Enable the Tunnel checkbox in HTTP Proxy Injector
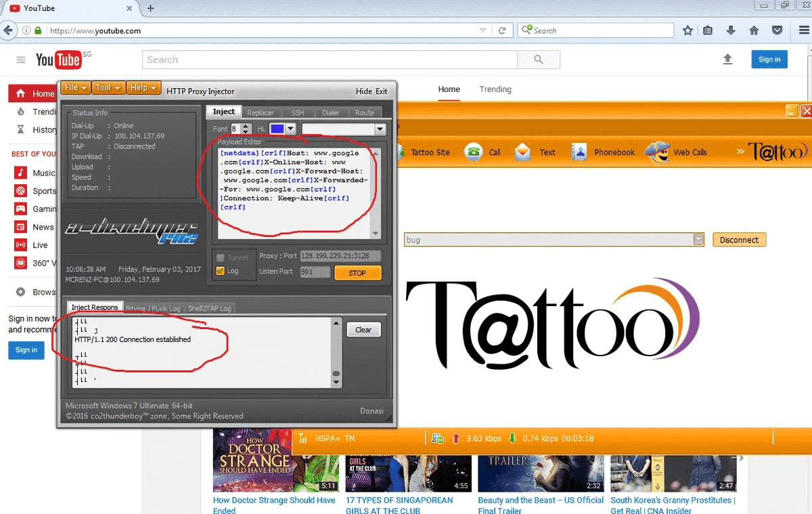Image resolution: width=812 pixels, height=514 pixels. click(x=220, y=258)
